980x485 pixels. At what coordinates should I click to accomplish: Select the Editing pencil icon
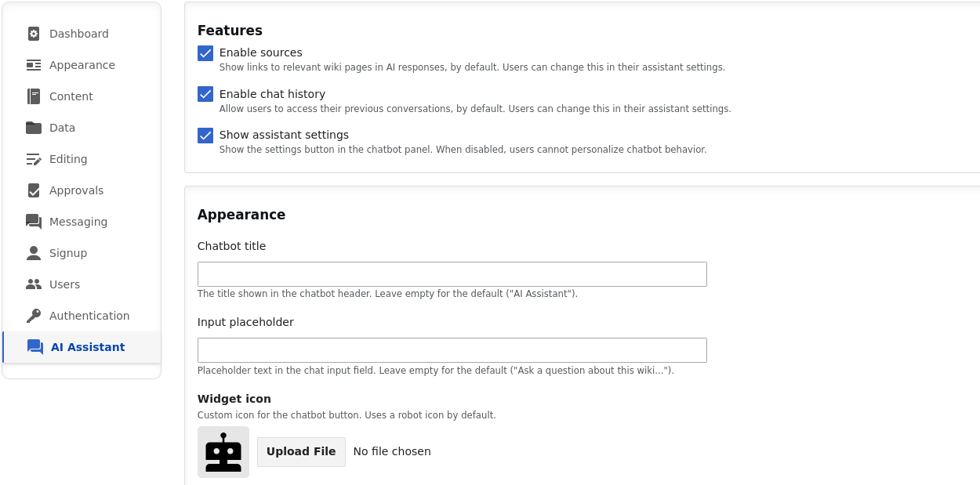pos(33,159)
